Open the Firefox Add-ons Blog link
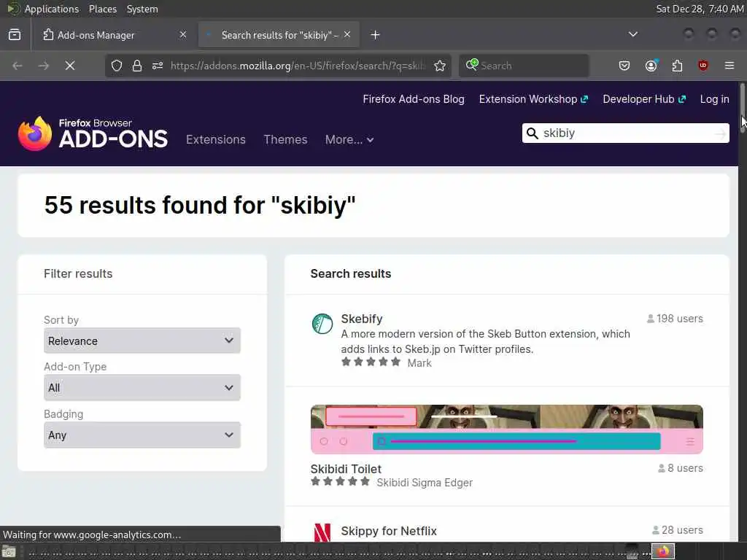Image resolution: width=747 pixels, height=560 pixels. coord(414,99)
